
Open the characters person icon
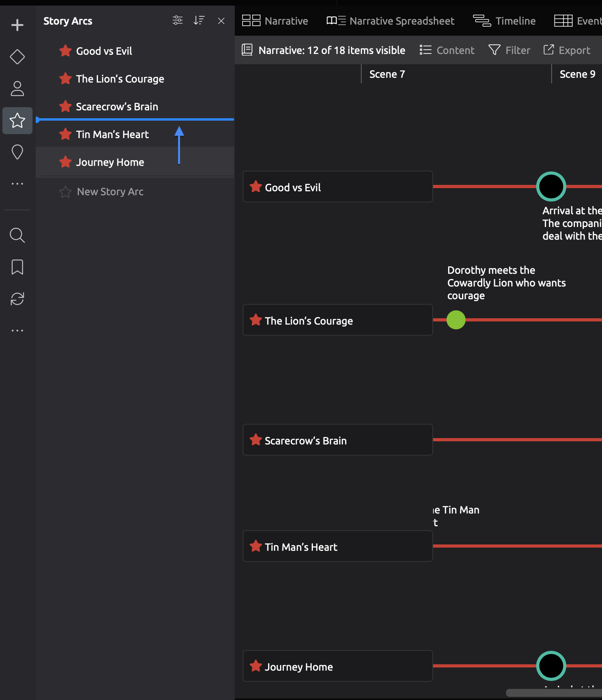[17, 88]
